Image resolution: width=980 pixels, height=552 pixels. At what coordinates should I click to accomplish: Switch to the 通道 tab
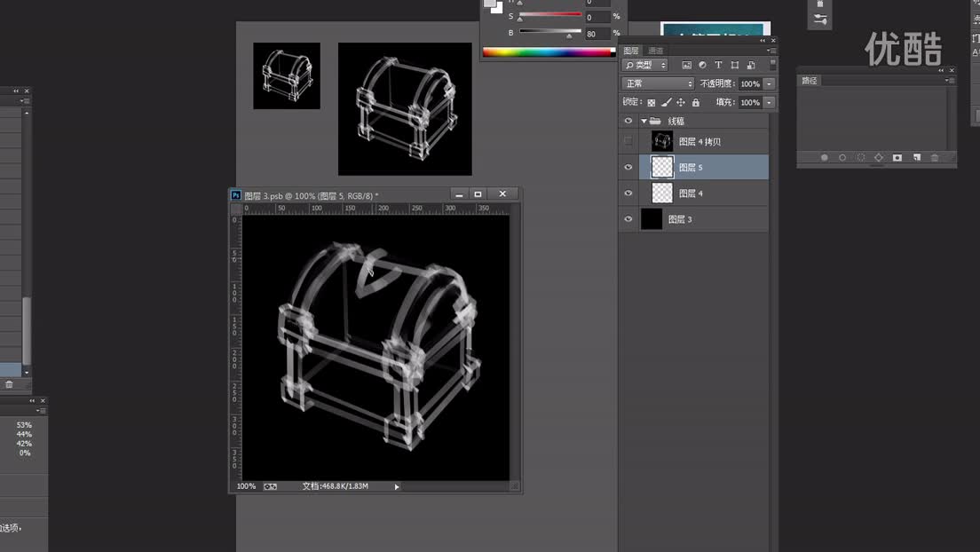point(656,51)
